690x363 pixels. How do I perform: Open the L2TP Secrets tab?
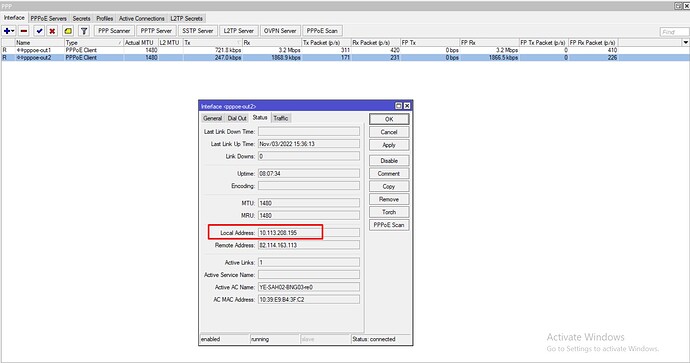(x=187, y=18)
